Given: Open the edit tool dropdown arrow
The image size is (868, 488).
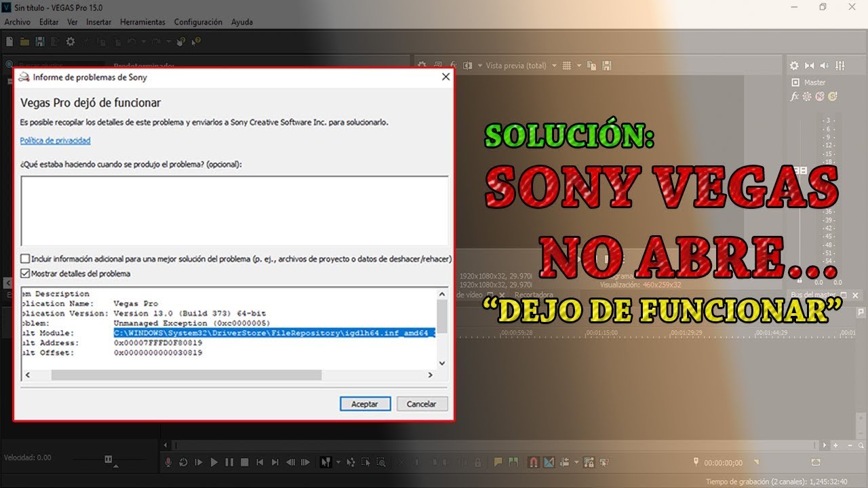Looking at the screenshot, I should tap(338, 462).
